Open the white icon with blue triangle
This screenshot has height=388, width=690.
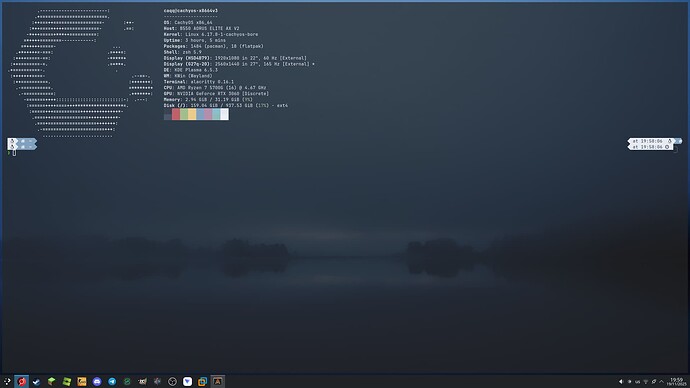187,381
